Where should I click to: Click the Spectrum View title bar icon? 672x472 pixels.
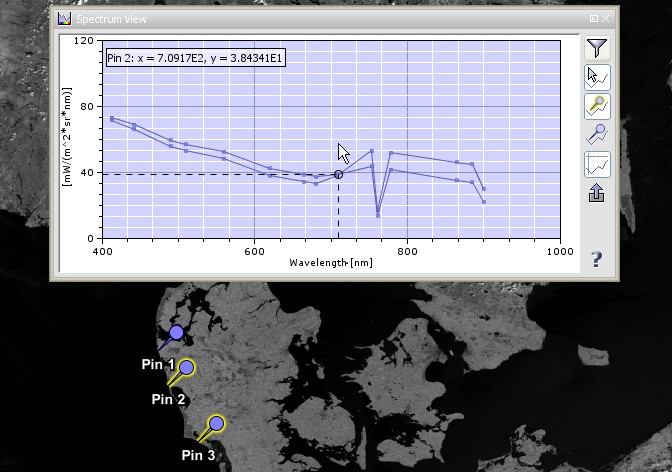[64, 18]
